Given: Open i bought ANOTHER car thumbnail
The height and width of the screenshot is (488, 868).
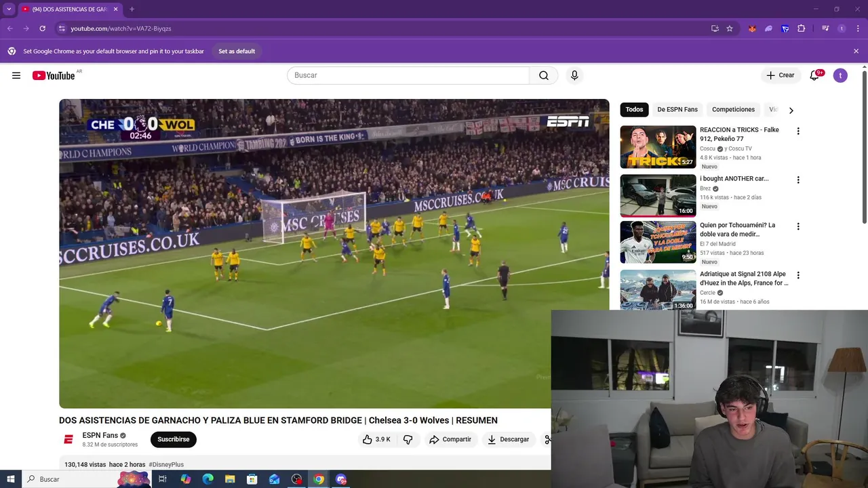Looking at the screenshot, I should point(658,195).
